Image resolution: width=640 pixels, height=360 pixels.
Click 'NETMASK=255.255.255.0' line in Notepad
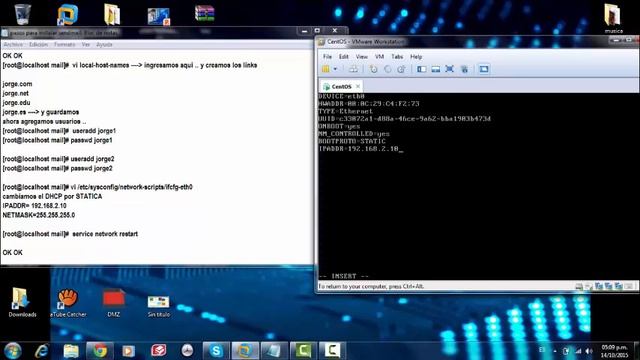tap(39, 215)
